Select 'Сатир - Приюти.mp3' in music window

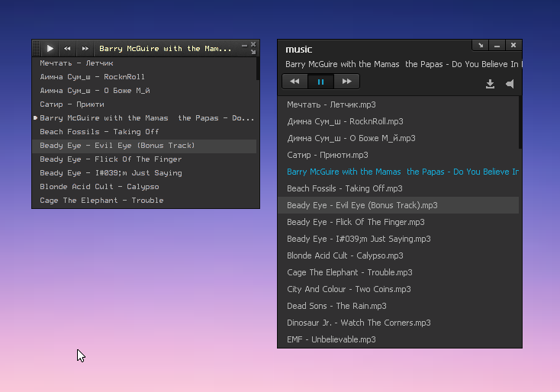click(x=398, y=155)
